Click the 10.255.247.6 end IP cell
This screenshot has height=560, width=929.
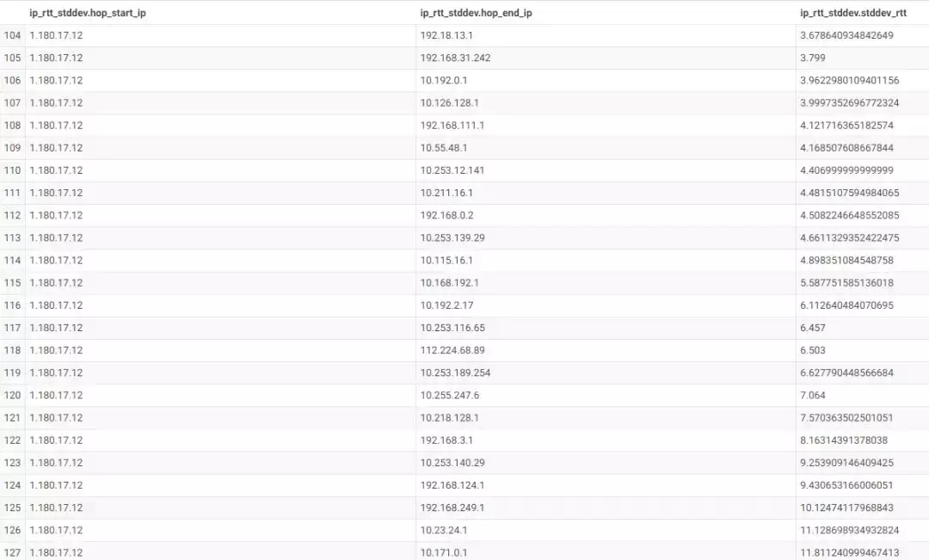[450, 395]
